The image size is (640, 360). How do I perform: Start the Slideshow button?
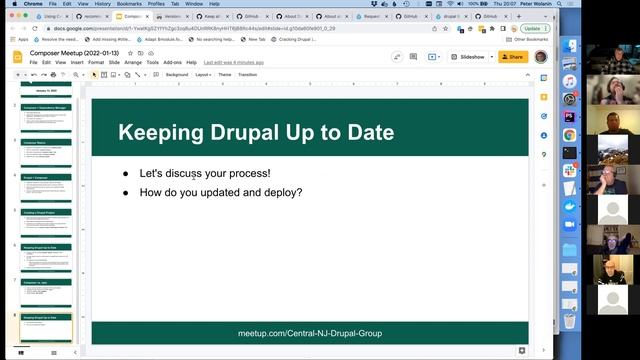[468, 57]
